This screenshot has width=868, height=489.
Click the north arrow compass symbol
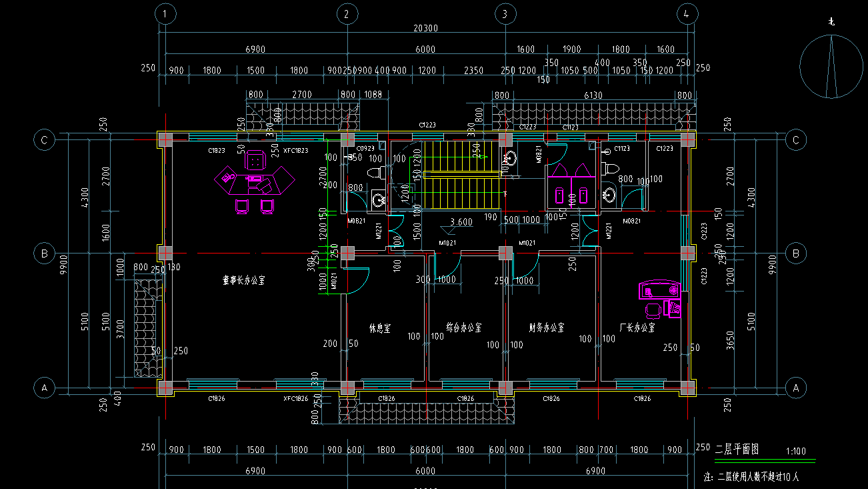click(831, 67)
